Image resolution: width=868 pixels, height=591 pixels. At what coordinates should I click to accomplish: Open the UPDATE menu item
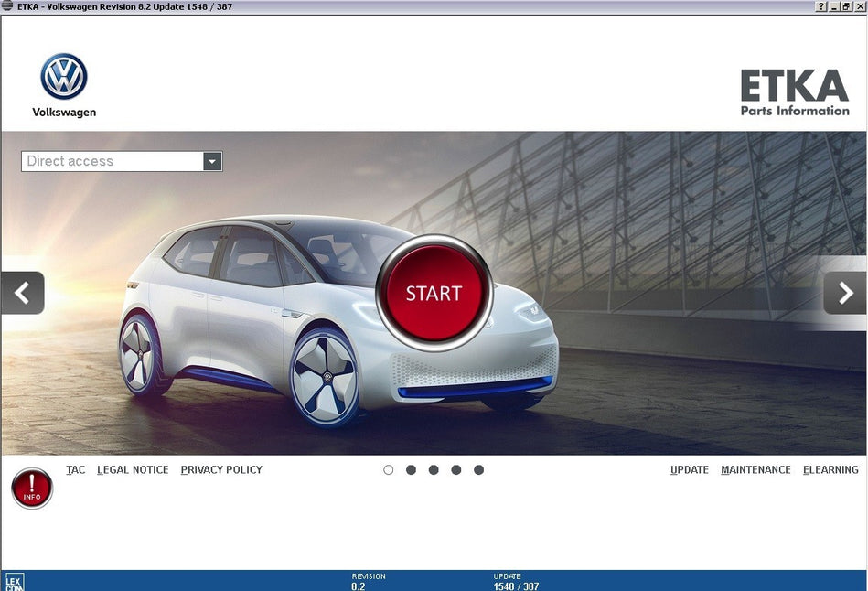pyautogui.click(x=689, y=470)
